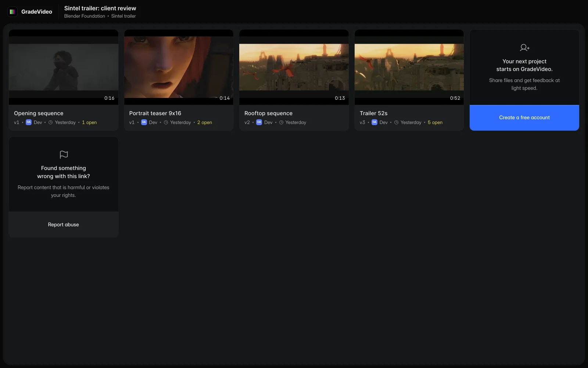Image resolution: width=588 pixels, height=368 pixels.
Task: Click the DA avatar on Portrait teaser 9x16
Action: pyautogui.click(x=144, y=122)
